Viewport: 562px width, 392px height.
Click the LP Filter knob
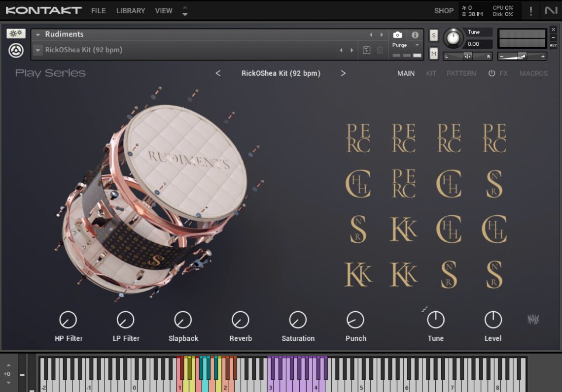pyautogui.click(x=125, y=320)
